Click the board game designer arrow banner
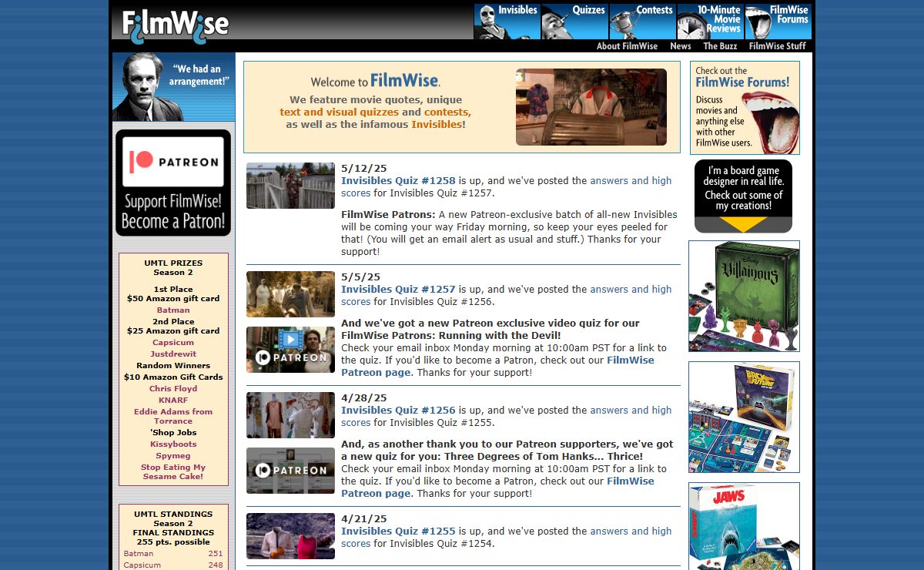924x570 pixels. click(743, 196)
